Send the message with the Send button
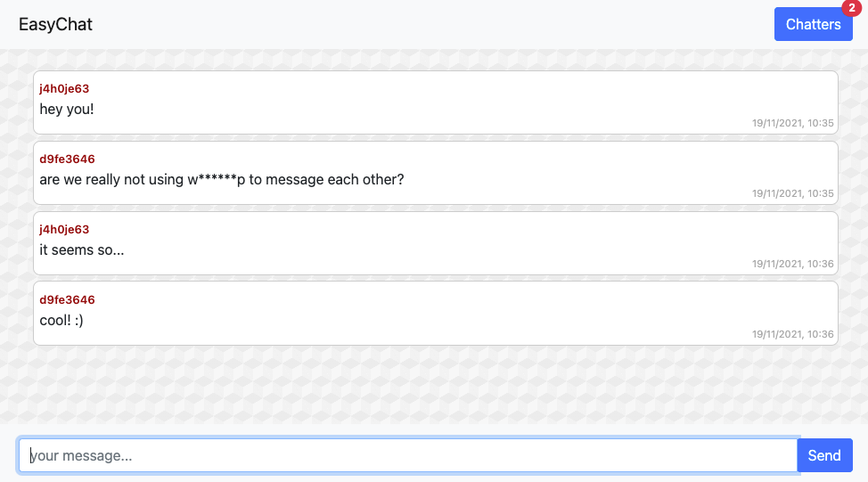 pos(824,455)
